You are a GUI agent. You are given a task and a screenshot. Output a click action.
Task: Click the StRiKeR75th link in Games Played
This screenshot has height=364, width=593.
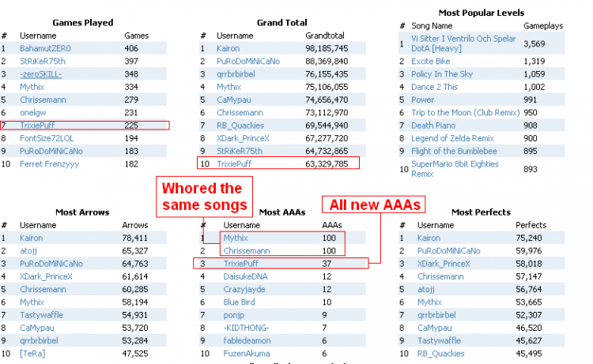[x=43, y=61]
